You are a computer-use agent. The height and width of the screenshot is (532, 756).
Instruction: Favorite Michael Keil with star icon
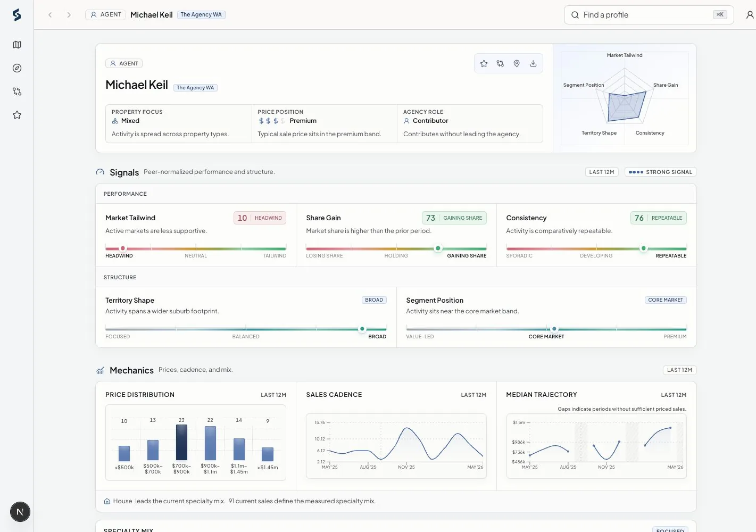[484, 63]
